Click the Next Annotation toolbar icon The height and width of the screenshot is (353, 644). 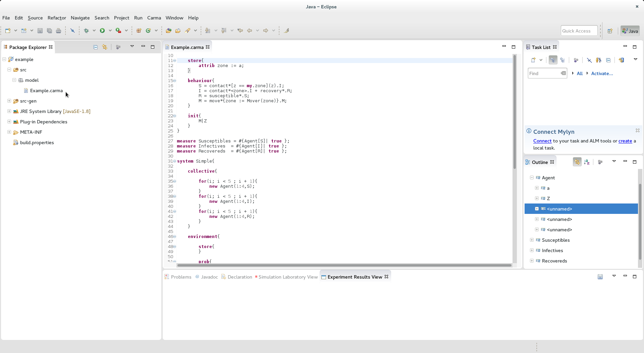pos(208,31)
